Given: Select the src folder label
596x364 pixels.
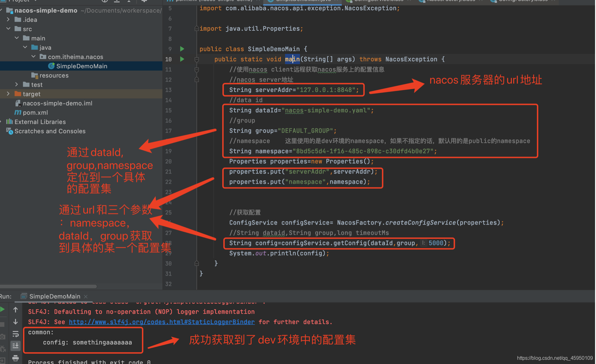Looking at the screenshot, I should 27,29.
